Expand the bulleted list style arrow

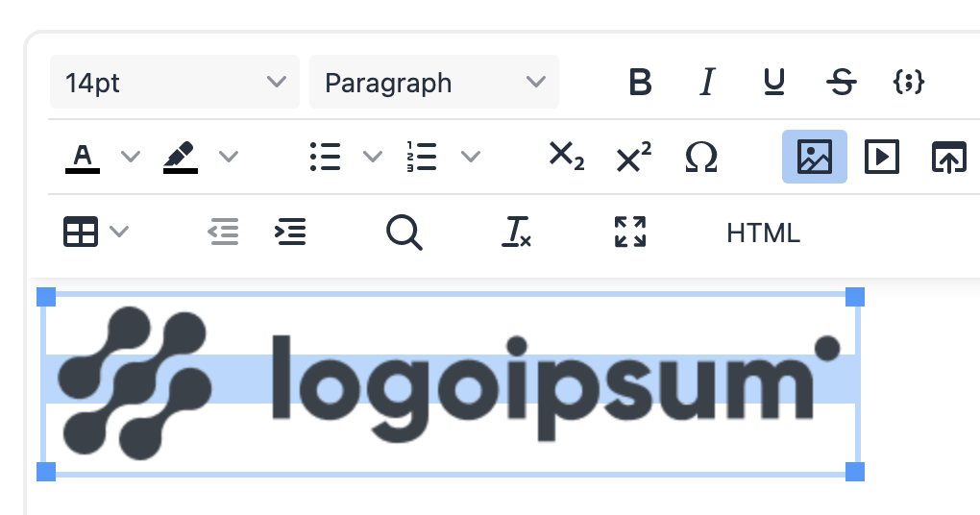[x=372, y=157]
